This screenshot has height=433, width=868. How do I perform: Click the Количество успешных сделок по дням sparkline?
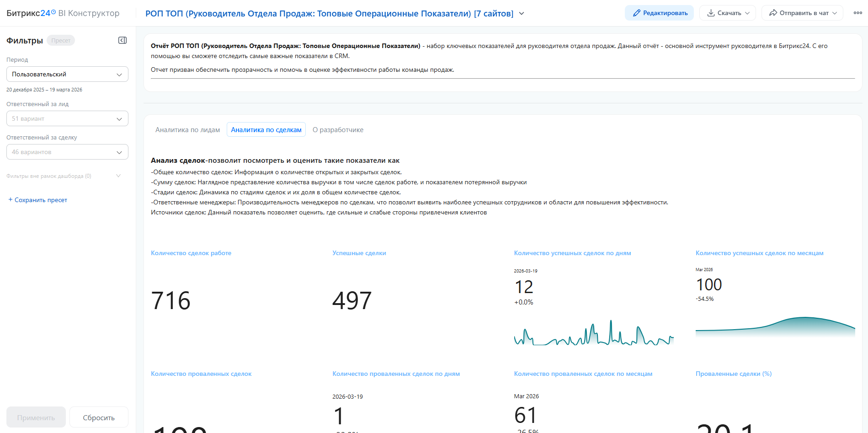pyautogui.click(x=593, y=334)
